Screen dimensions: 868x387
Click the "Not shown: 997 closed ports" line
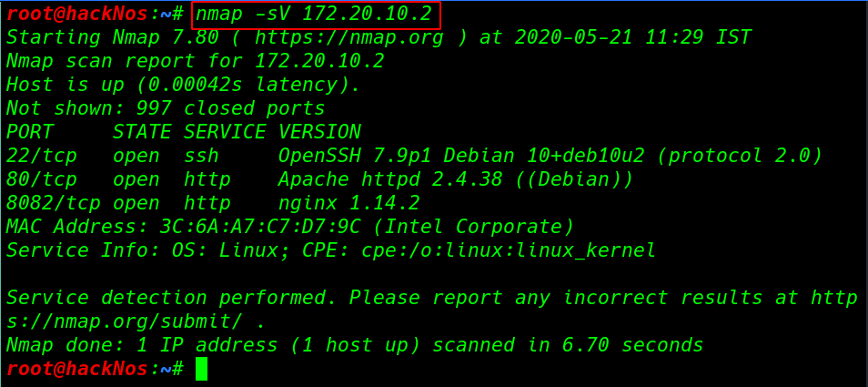click(166, 108)
